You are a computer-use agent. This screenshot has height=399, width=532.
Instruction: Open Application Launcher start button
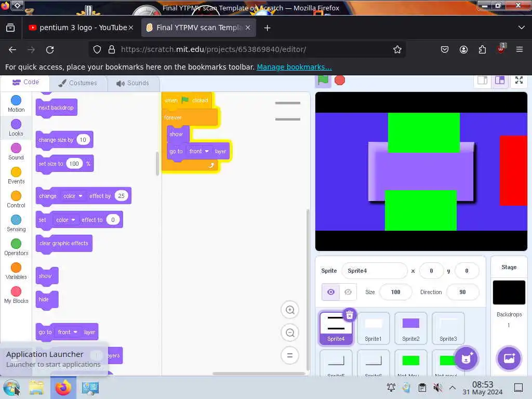click(11, 388)
